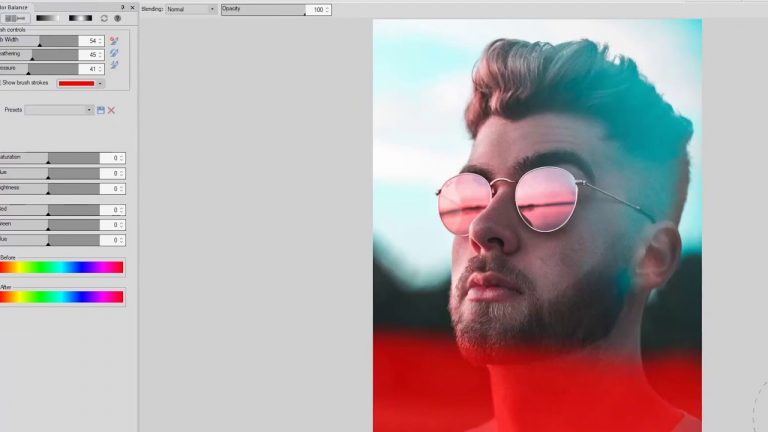Adjust the Pressure stepper arrows

(100, 69)
